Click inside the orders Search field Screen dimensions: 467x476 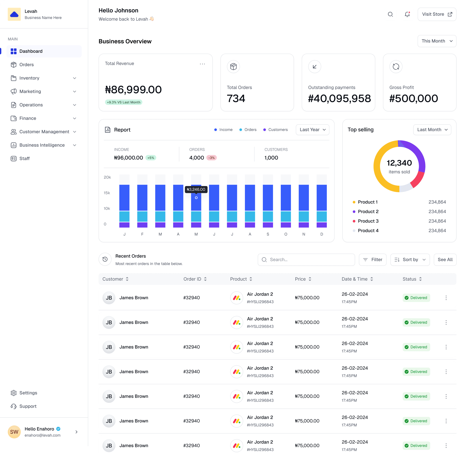(306, 260)
